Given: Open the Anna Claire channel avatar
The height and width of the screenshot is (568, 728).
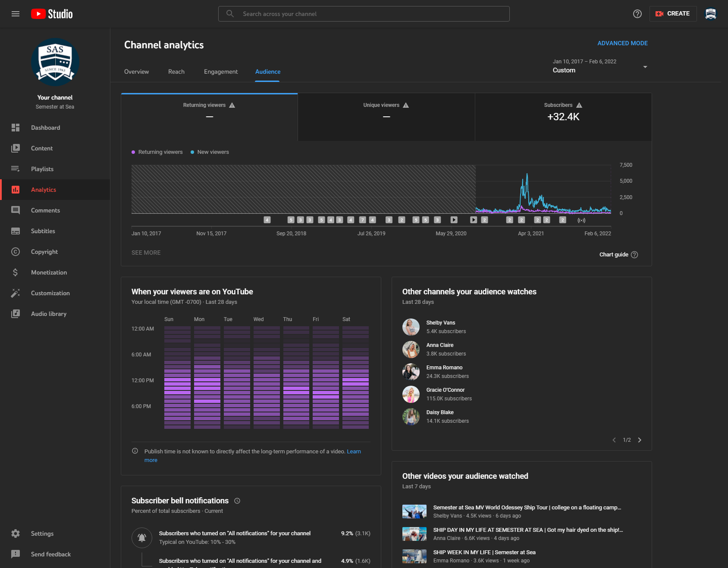Looking at the screenshot, I should click(411, 350).
